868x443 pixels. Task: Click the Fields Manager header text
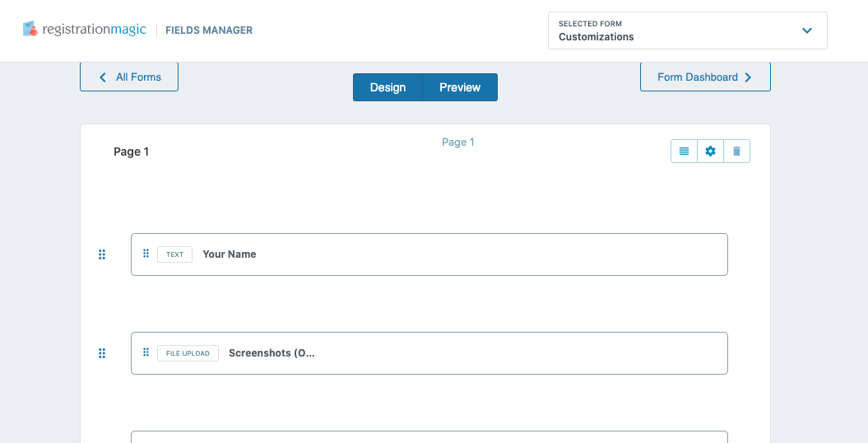click(x=209, y=30)
